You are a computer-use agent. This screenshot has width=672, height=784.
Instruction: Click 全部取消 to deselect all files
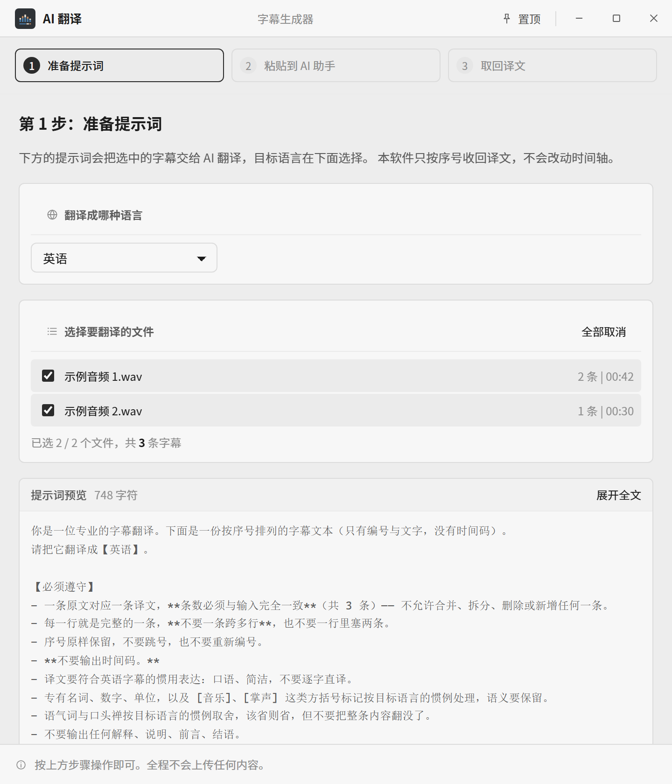[x=603, y=332]
